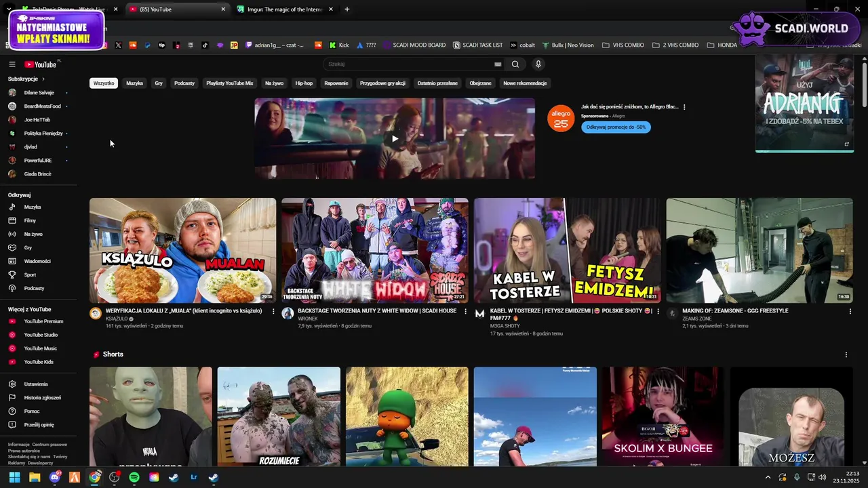The image size is (868, 488).
Task: Open YouTube Music in the sidebar
Action: pos(41,348)
